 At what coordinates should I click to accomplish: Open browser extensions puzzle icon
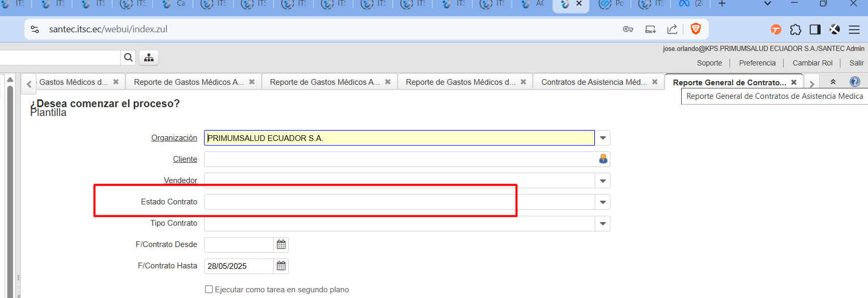(795, 30)
